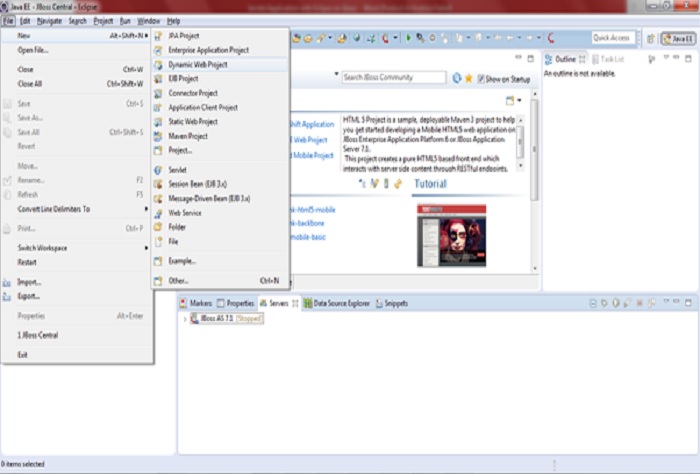The height and width of the screenshot is (474, 700).
Task: Click the yellow star favorites icon
Action: coord(469,79)
